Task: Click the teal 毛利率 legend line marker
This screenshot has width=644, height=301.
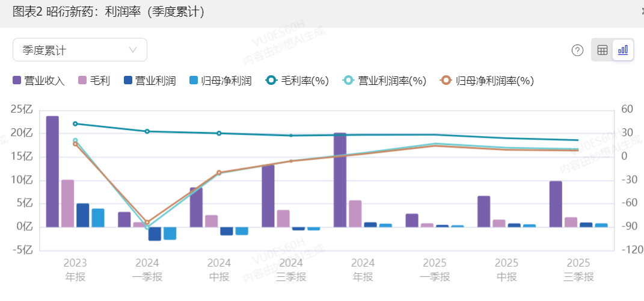Action: [x=271, y=80]
